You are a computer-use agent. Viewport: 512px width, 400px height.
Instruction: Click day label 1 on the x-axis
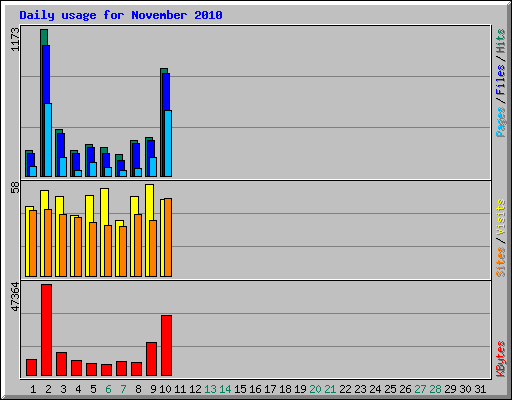tap(33, 389)
